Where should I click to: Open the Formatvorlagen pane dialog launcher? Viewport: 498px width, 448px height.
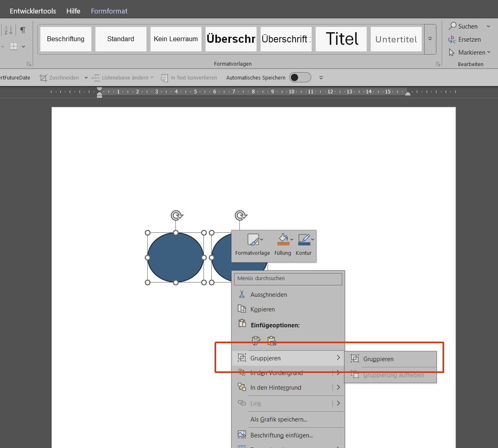click(438, 64)
